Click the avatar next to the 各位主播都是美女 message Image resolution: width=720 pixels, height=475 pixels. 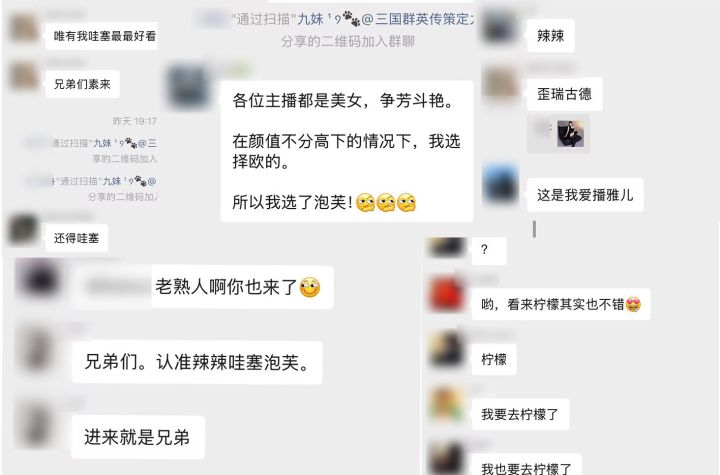(187, 87)
